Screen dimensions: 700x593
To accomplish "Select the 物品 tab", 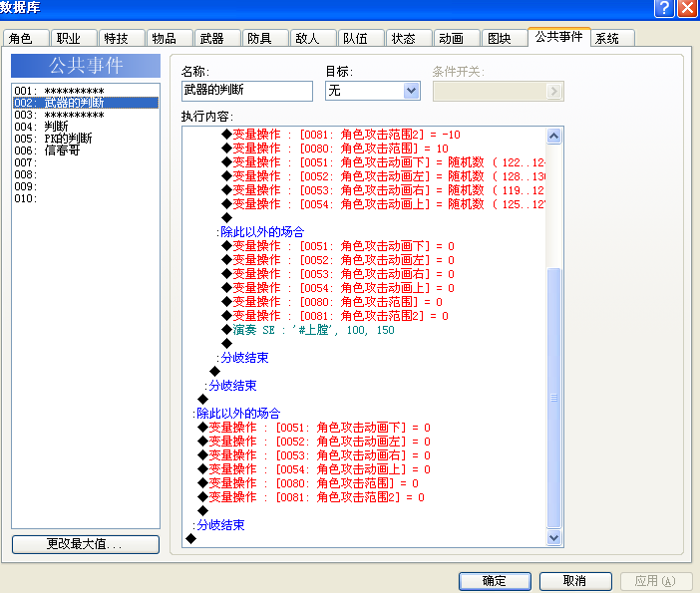I will [x=170, y=39].
